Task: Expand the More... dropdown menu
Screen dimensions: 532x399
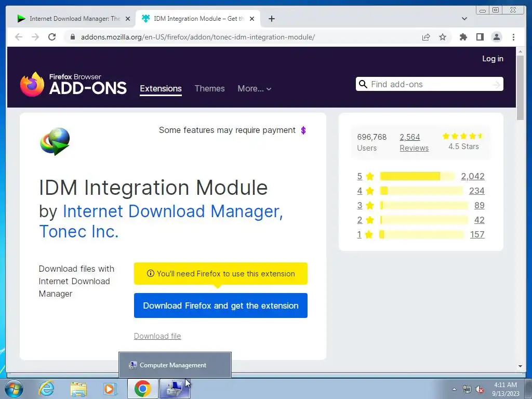Action: point(254,88)
